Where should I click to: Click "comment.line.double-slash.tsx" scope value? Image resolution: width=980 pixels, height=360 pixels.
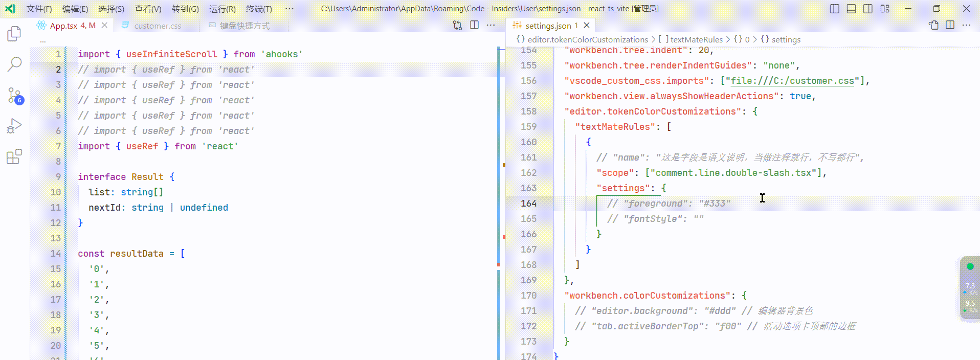pos(733,172)
